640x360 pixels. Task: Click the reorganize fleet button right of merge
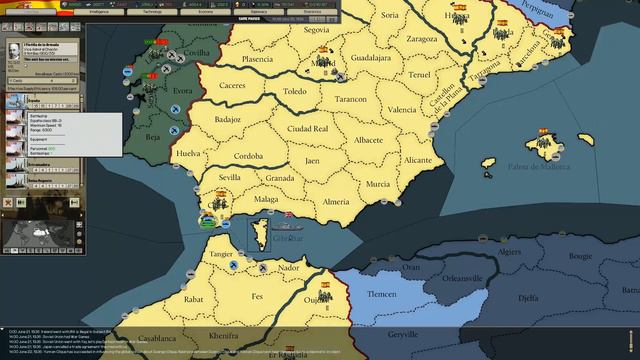pos(74,202)
